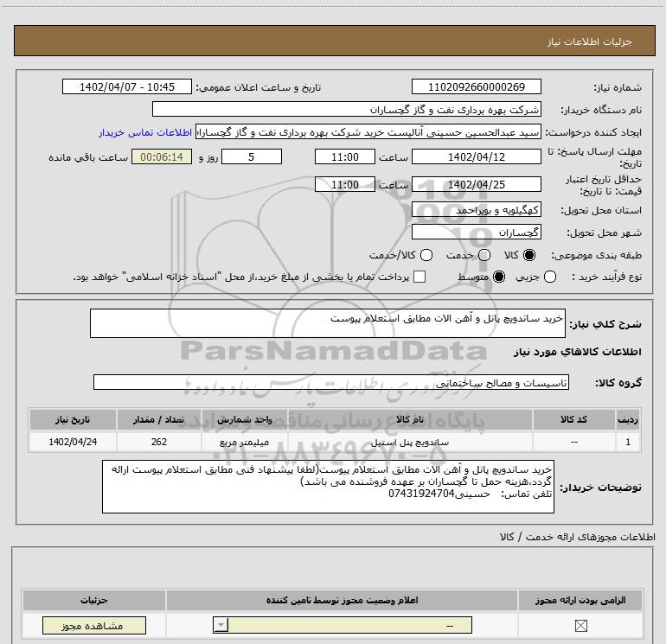Click the delivery city field گچساران
The height and width of the screenshot is (644, 666).
[x=476, y=232]
